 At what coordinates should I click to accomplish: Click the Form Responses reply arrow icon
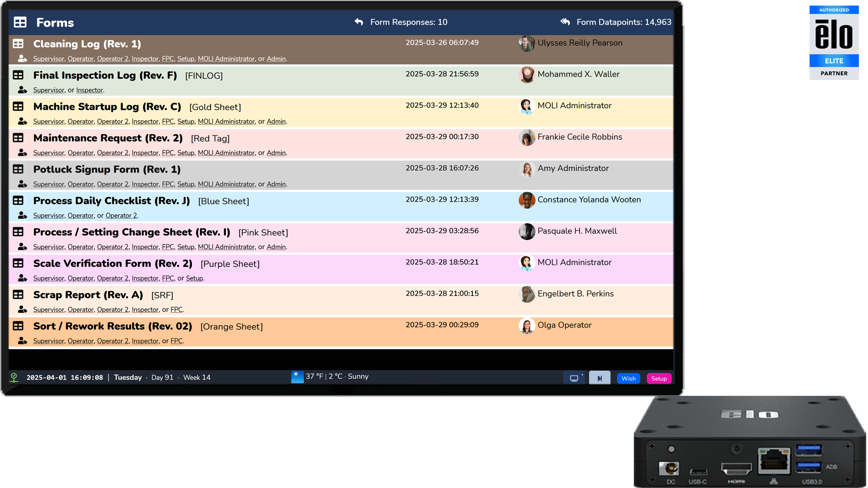point(359,22)
